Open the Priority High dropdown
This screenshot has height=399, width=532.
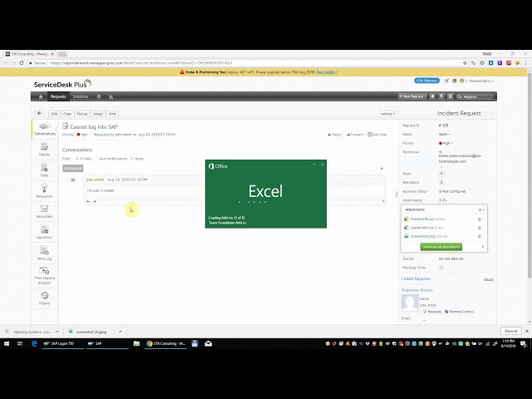pos(446,143)
